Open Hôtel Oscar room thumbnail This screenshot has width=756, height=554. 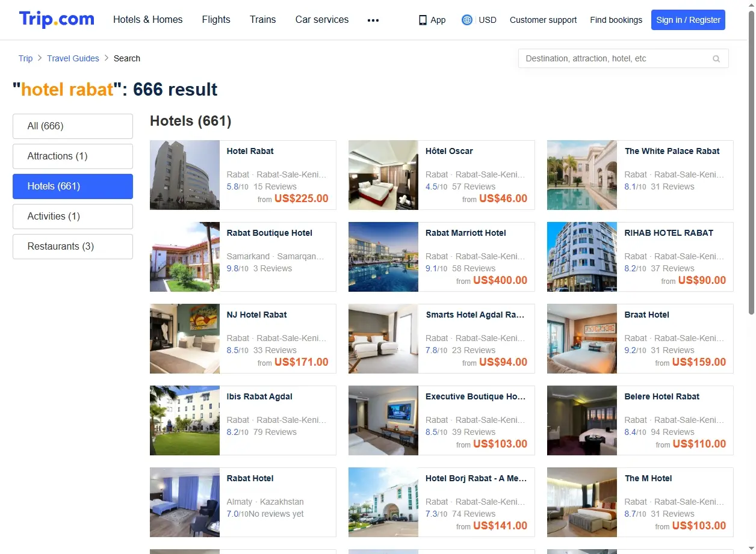[383, 175]
